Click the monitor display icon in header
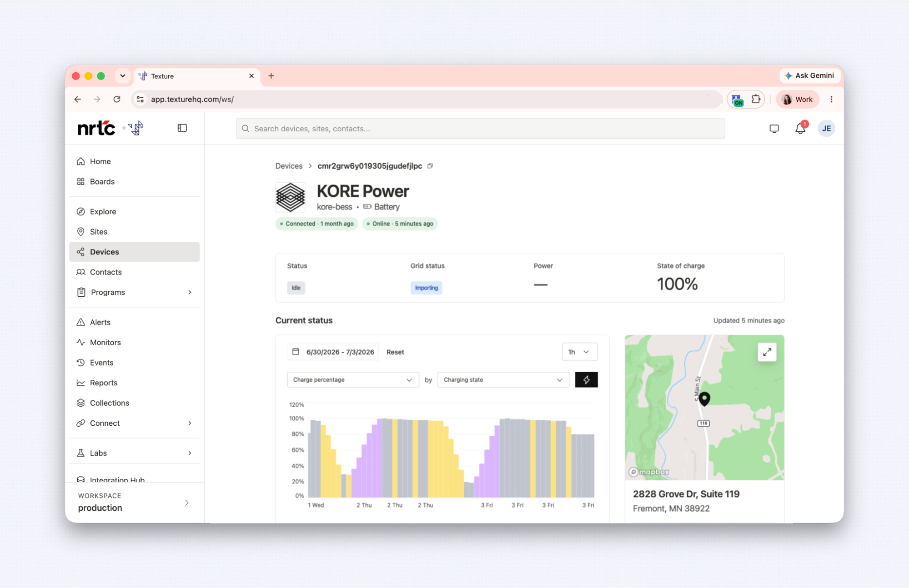 [774, 129]
